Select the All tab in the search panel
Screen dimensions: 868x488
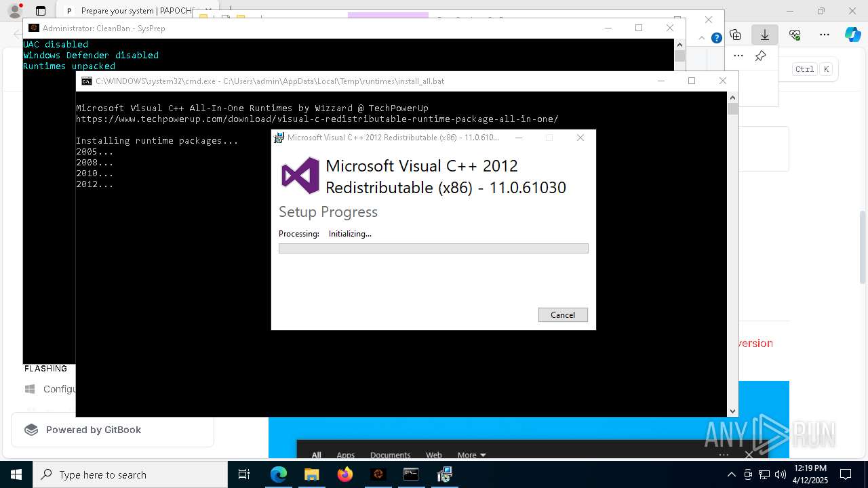pyautogui.click(x=316, y=455)
